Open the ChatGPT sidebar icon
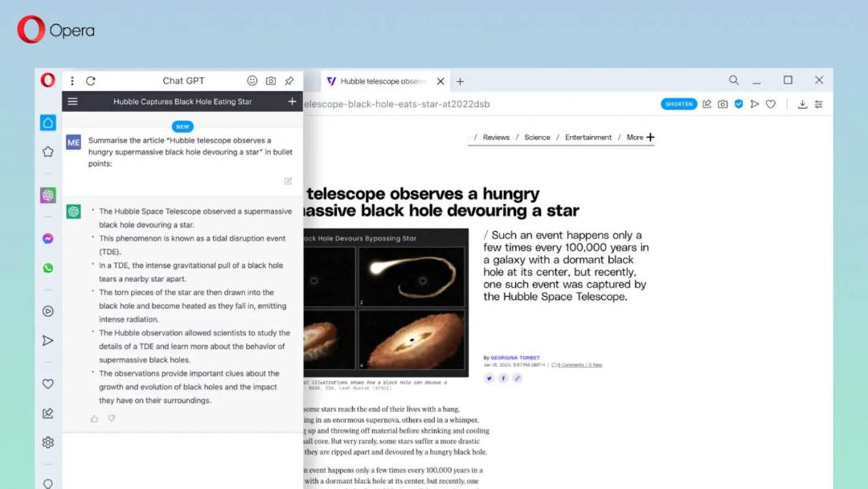The width and height of the screenshot is (868, 489). click(48, 195)
